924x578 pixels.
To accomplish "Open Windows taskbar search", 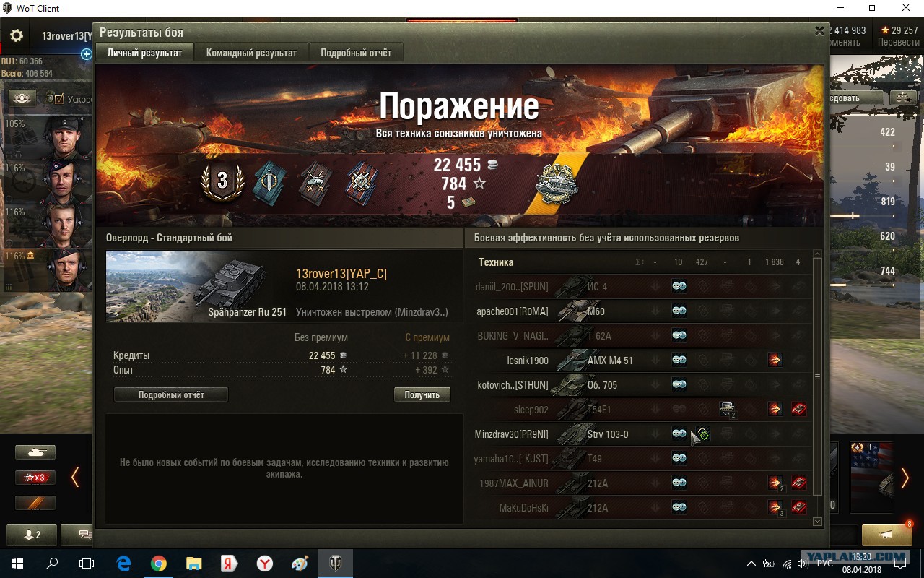I will [52, 564].
